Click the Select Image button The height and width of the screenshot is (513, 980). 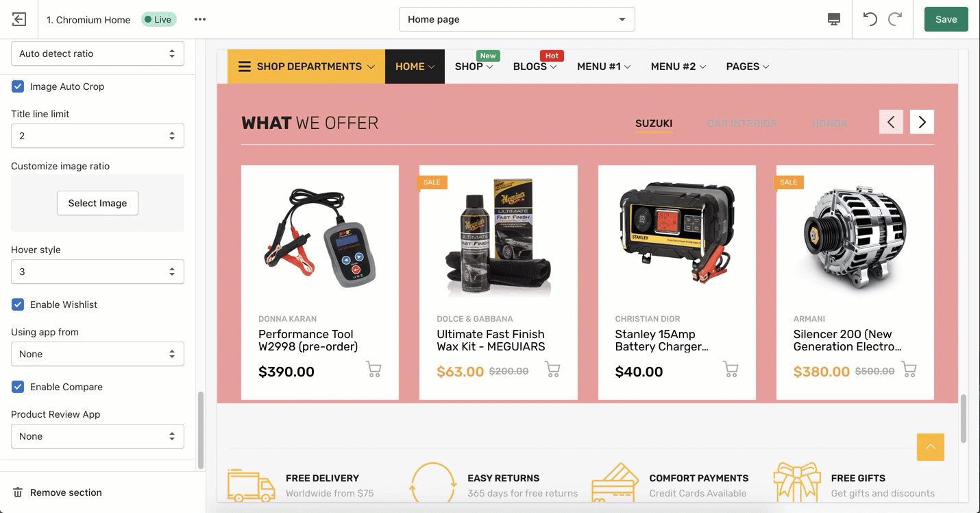[97, 203]
